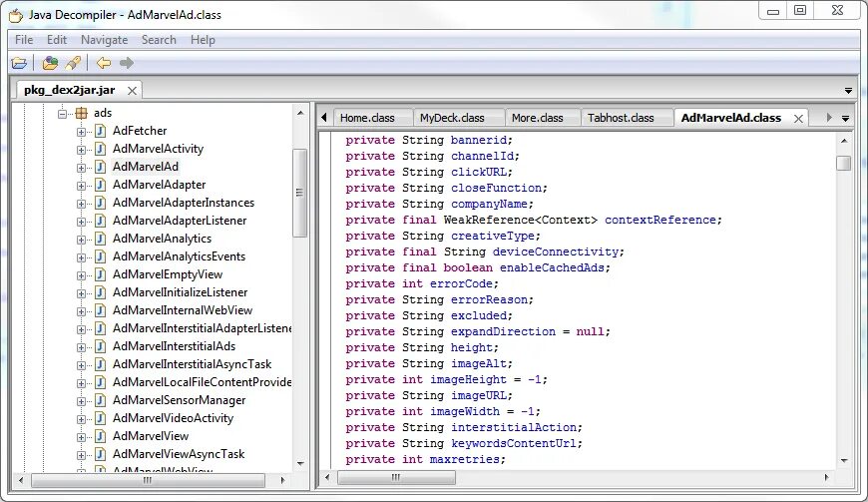Click the enableCachedAds field in code
Image resolution: width=868 pixels, height=502 pixels.
pyautogui.click(x=552, y=267)
